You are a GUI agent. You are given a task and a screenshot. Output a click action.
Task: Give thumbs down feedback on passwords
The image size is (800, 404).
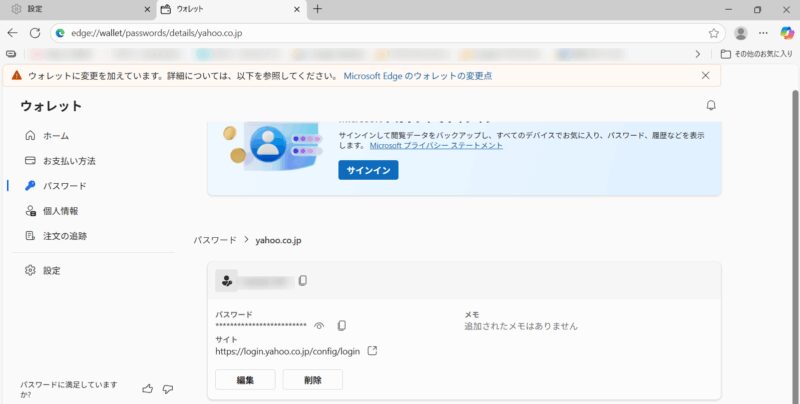coord(168,389)
